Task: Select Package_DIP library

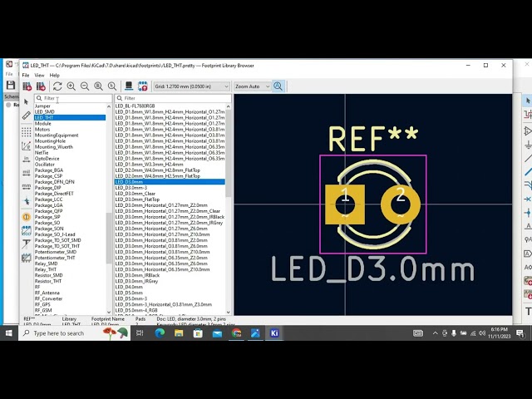Action: [x=48, y=188]
